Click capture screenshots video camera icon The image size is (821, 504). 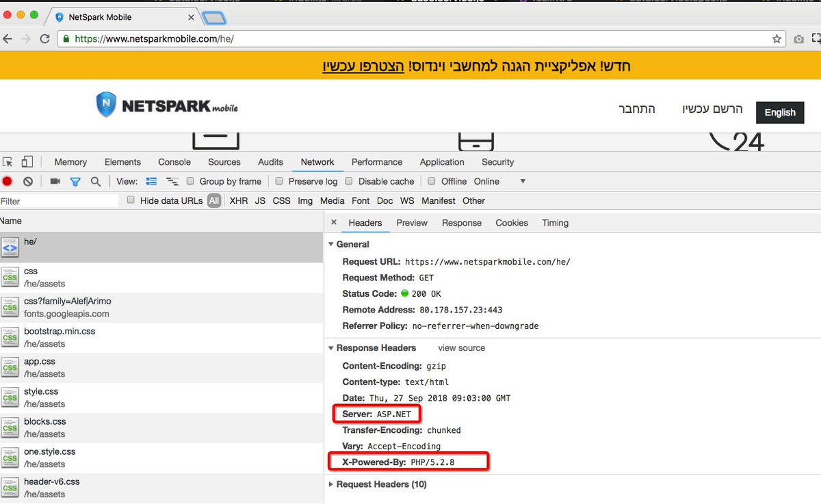55,181
